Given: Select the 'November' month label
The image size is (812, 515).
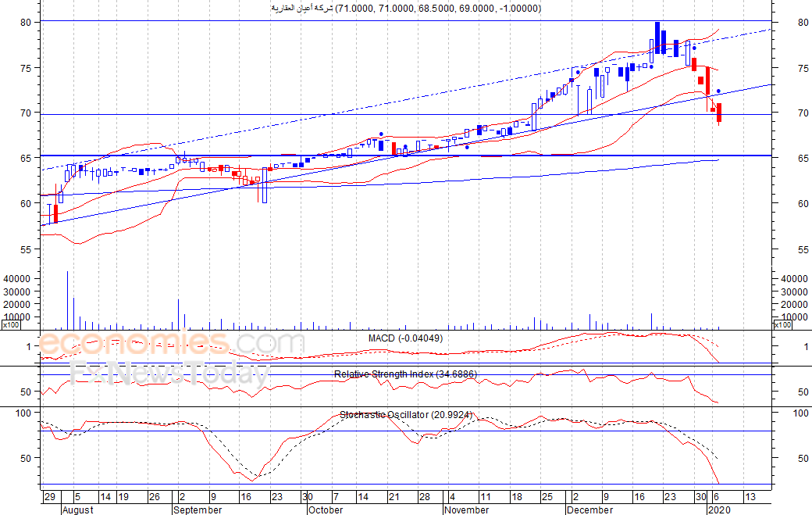Looking at the screenshot, I should (467, 510).
